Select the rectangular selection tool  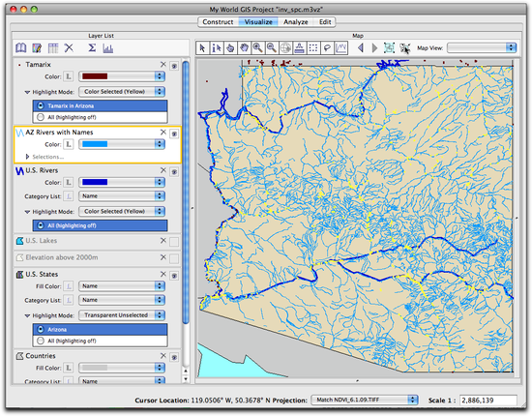(313, 47)
